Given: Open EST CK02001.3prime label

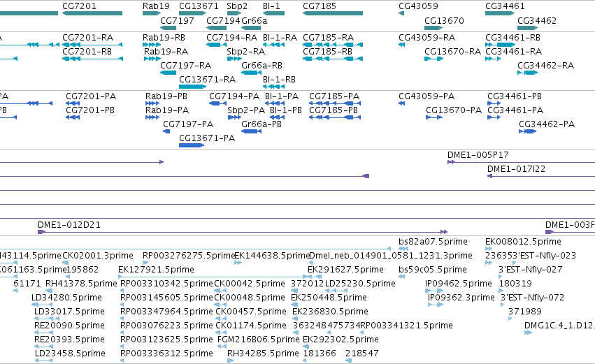Looking at the screenshot, I should [x=98, y=256].
